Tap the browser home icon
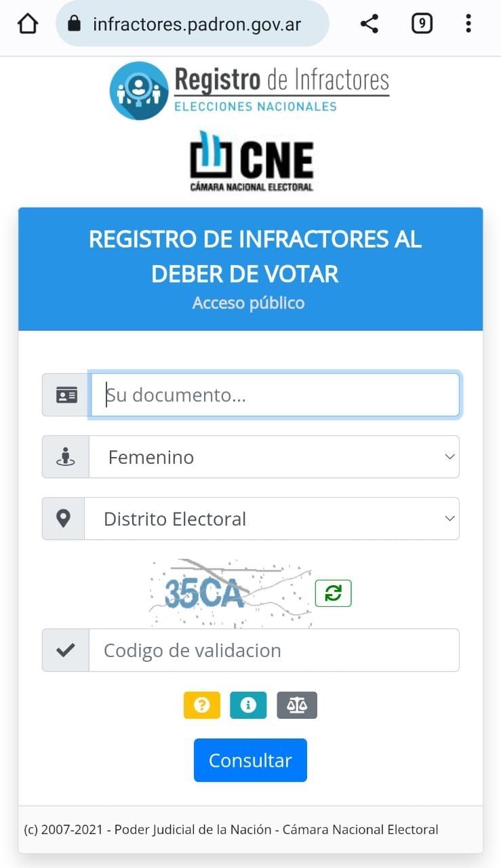The height and width of the screenshot is (868, 501). pyautogui.click(x=28, y=24)
